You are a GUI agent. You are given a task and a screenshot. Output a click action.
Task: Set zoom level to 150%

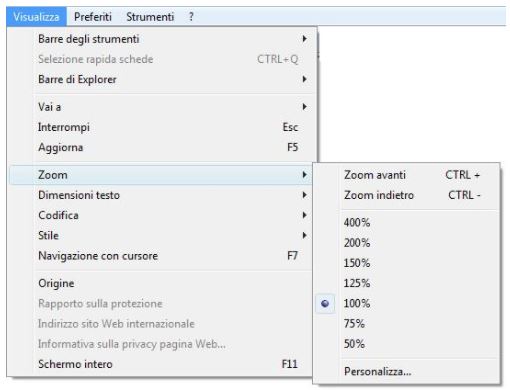pyautogui.click(x=407, y=263)
